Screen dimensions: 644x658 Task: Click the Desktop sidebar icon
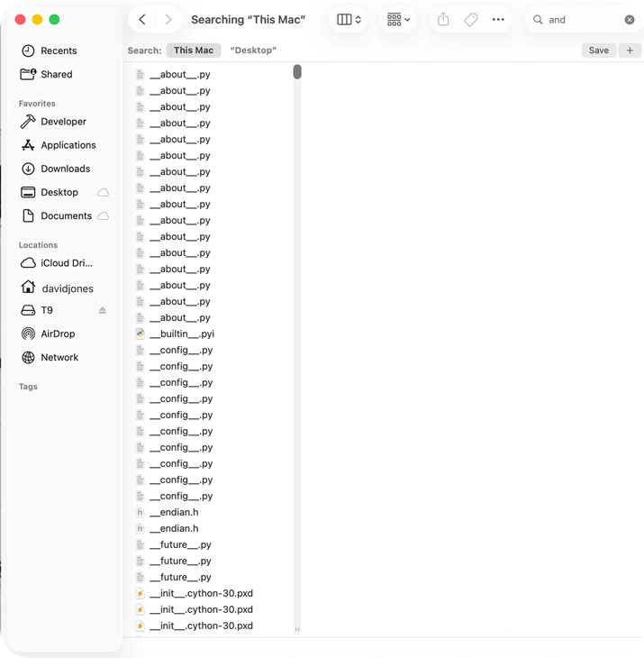28,192
